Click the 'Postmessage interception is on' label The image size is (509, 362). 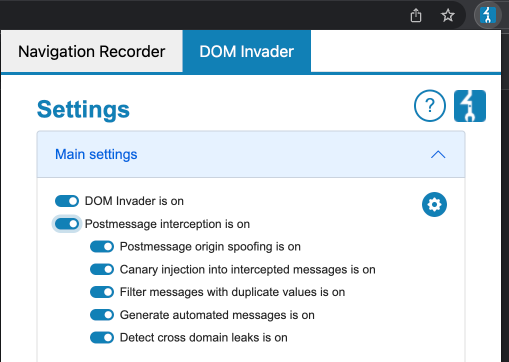pos(167,224)
